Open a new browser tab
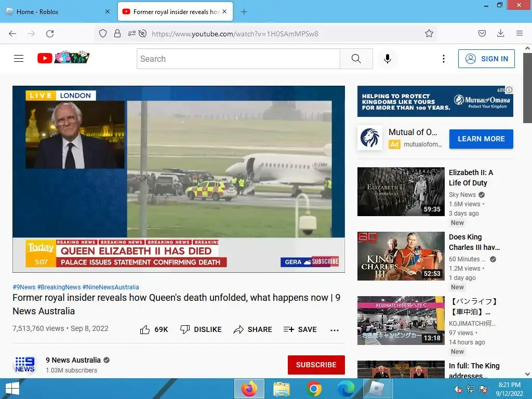Screen dimensions: 532x399 point(244,12)
